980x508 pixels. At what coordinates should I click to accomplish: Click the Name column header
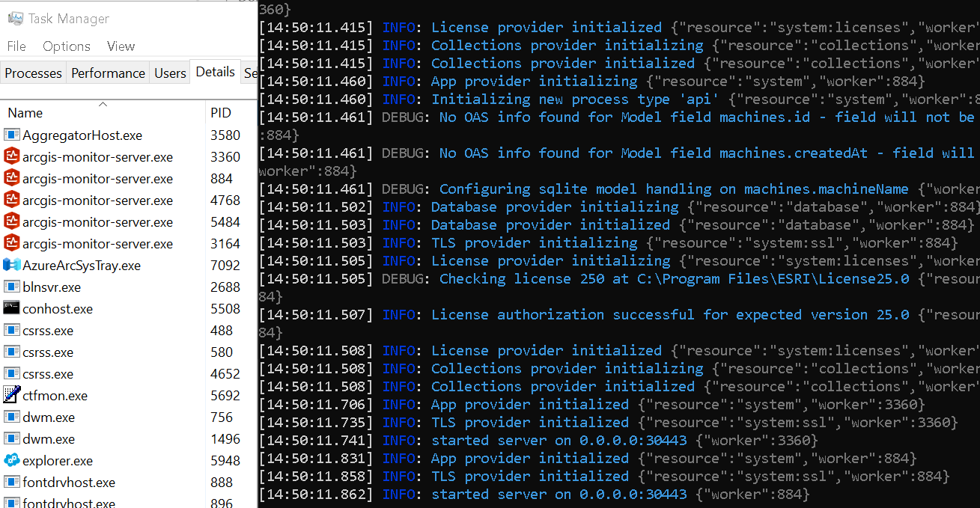click(25, 112)
